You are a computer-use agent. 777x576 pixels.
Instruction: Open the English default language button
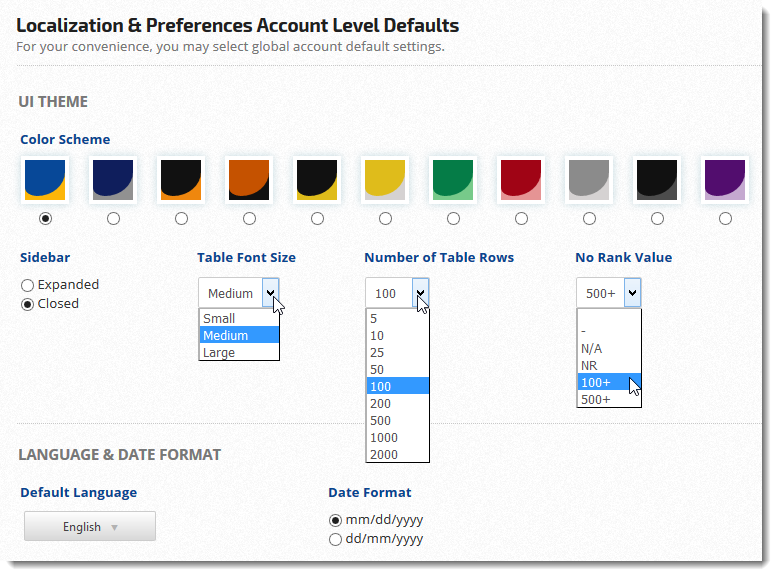point(90,527)
